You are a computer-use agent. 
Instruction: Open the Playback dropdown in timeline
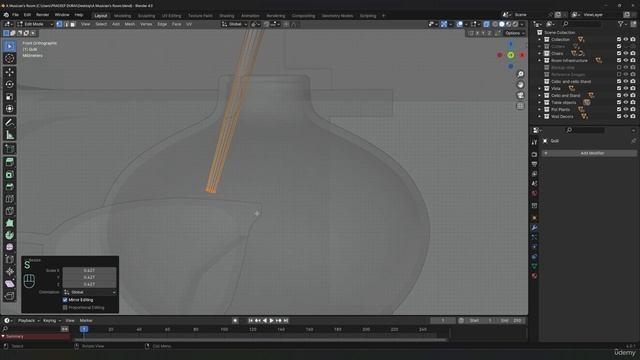point(28,321)
